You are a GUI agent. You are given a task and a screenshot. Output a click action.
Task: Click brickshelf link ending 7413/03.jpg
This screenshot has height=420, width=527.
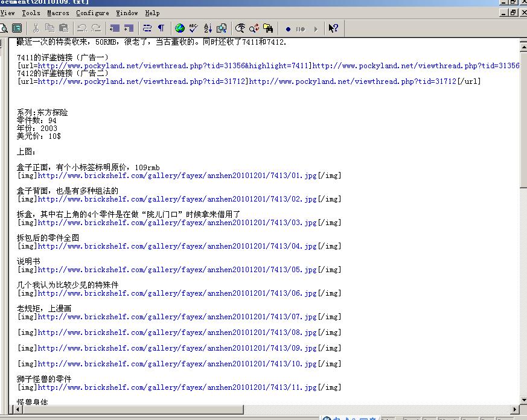pyautogui.click(x=177, y=223)
